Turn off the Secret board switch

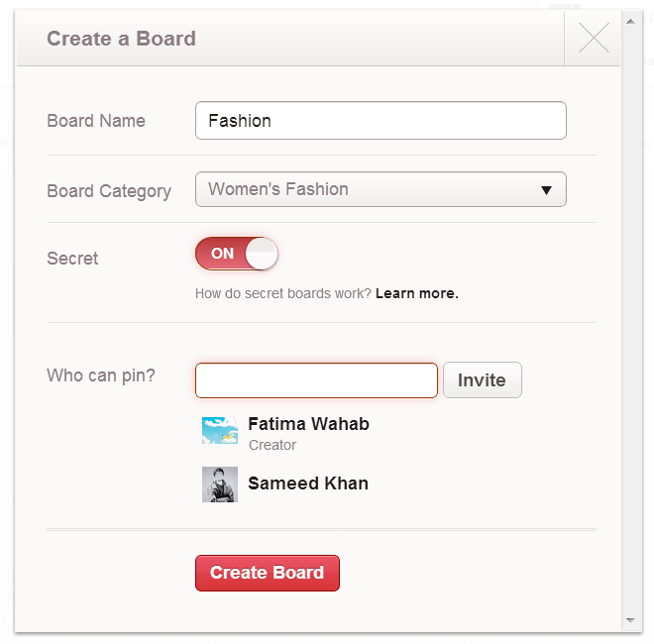237,254
